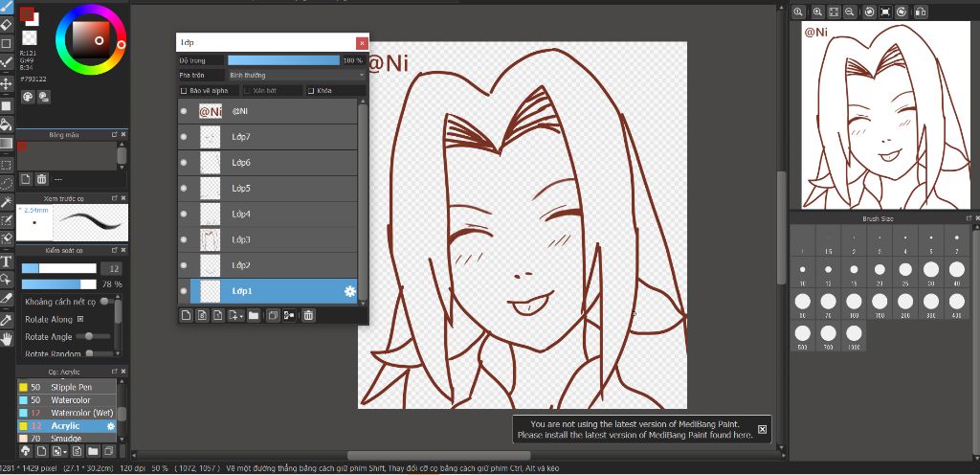Open the add-layer dropdown arrow in Lớp panel
The height and width of the screenshot is (475, 980).
[x=241, y=317]
